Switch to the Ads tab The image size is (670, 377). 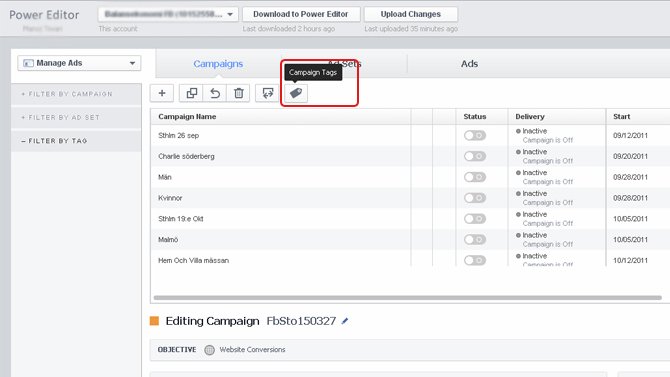469,64
